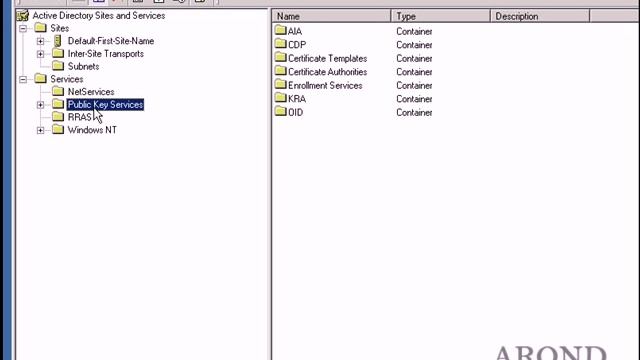Collapse the Sites node
The image size is (640, 360).
point(23,29)
